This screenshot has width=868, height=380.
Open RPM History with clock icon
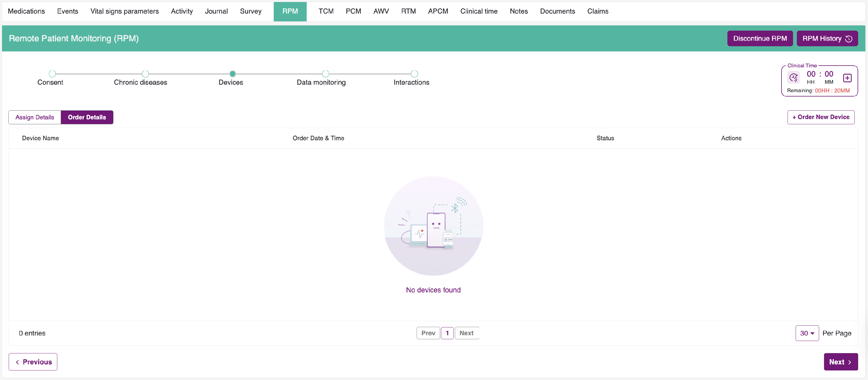[x=827, y=38]
